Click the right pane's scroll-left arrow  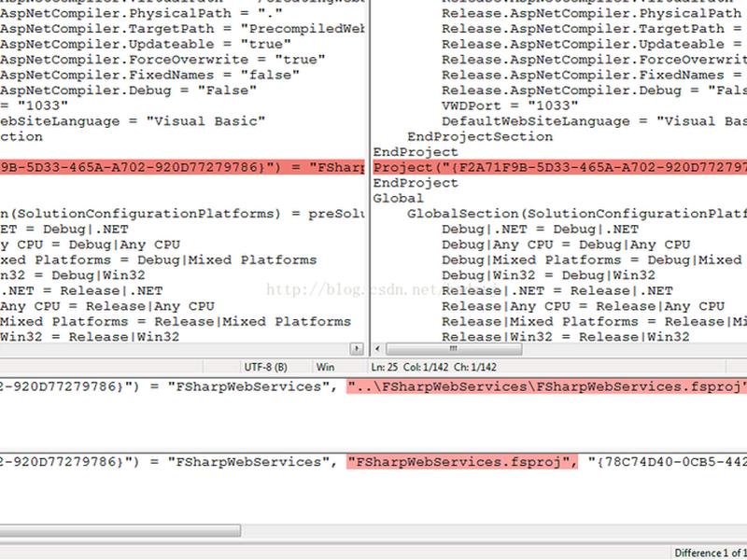coord(377,348)
